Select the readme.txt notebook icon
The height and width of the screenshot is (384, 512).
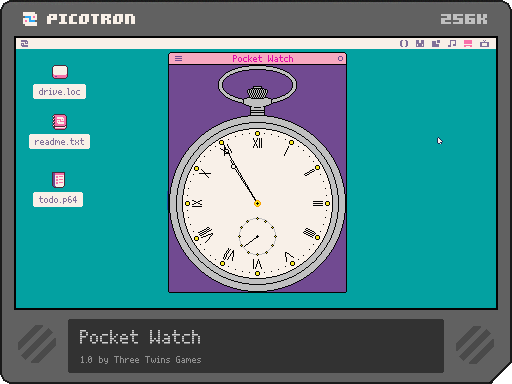[x=60, y=122]
